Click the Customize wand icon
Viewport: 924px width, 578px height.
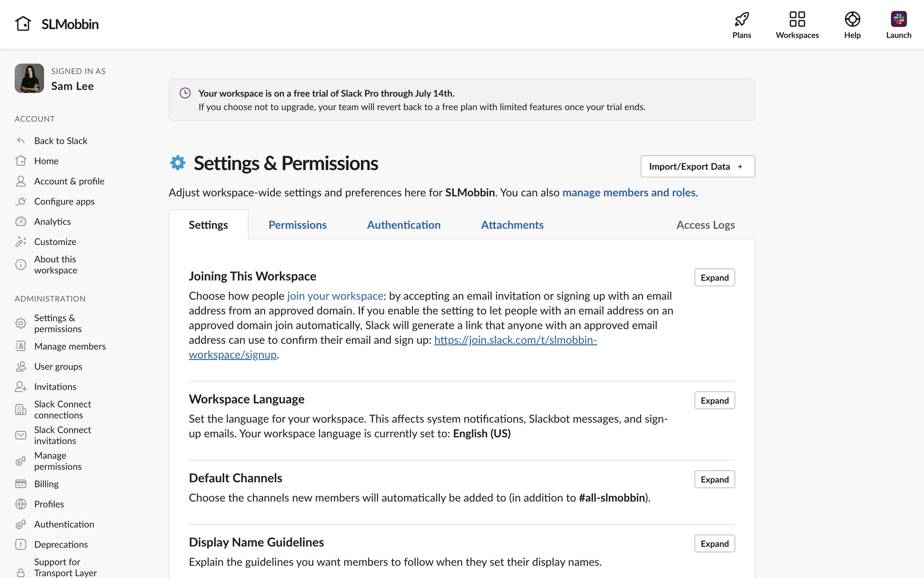[x=21, y=242]
